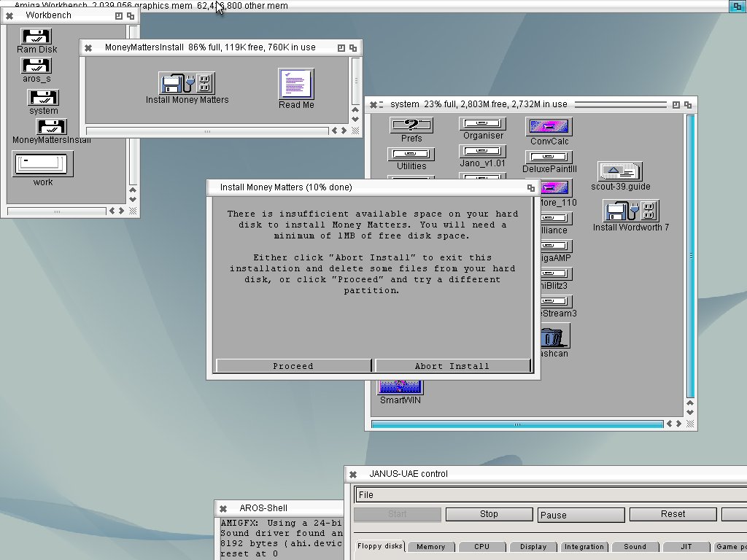
Task: Launch the Install Money Matters icon
Action: (187, 83)
